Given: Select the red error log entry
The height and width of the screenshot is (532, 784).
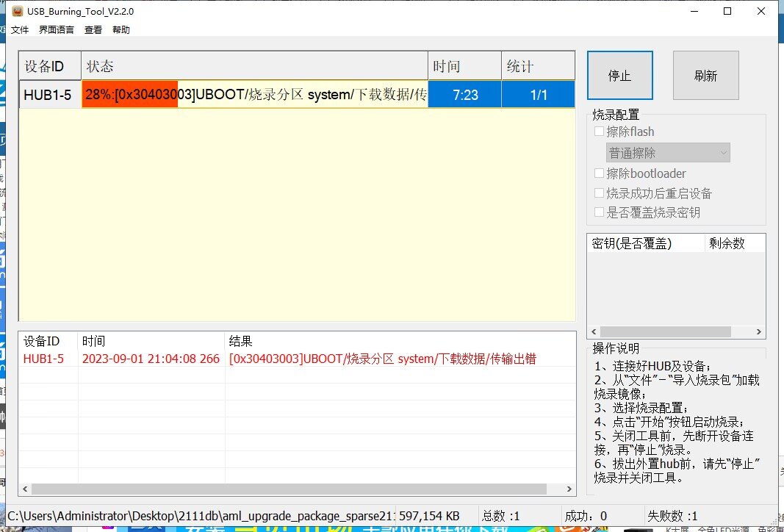Looking at the screenshot, I should [x=294, y=359].
